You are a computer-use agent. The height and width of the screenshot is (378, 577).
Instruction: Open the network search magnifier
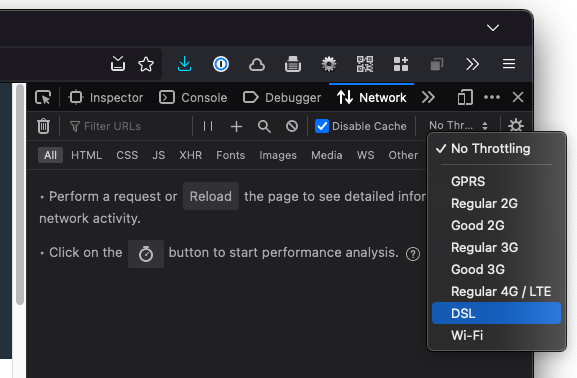click(x=264, y=126)
